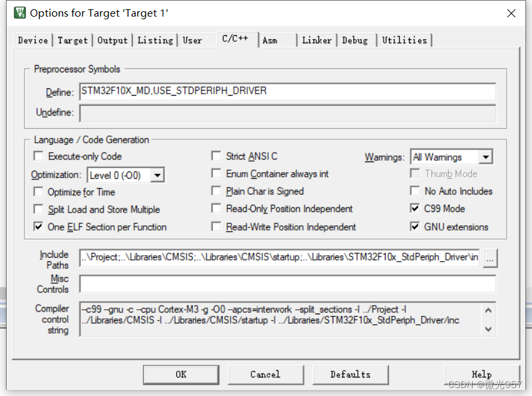Check Read-Write Position Independent

[x=215, y=227]
